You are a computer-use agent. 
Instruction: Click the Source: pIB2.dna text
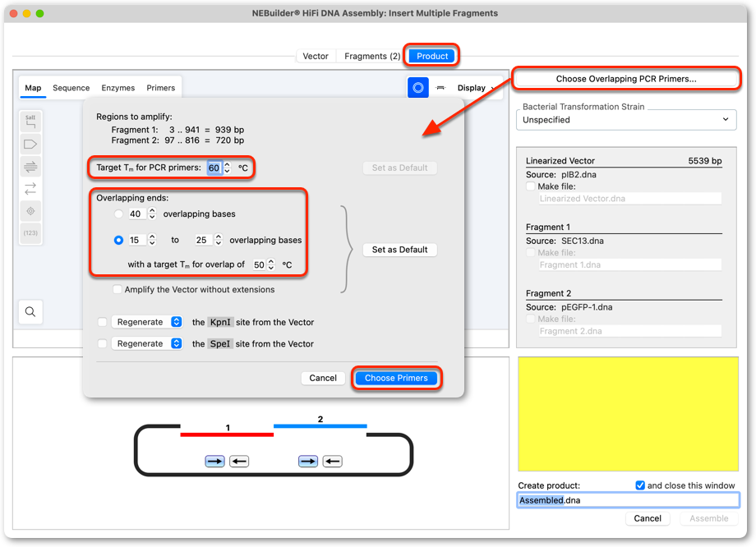[560, 174]
